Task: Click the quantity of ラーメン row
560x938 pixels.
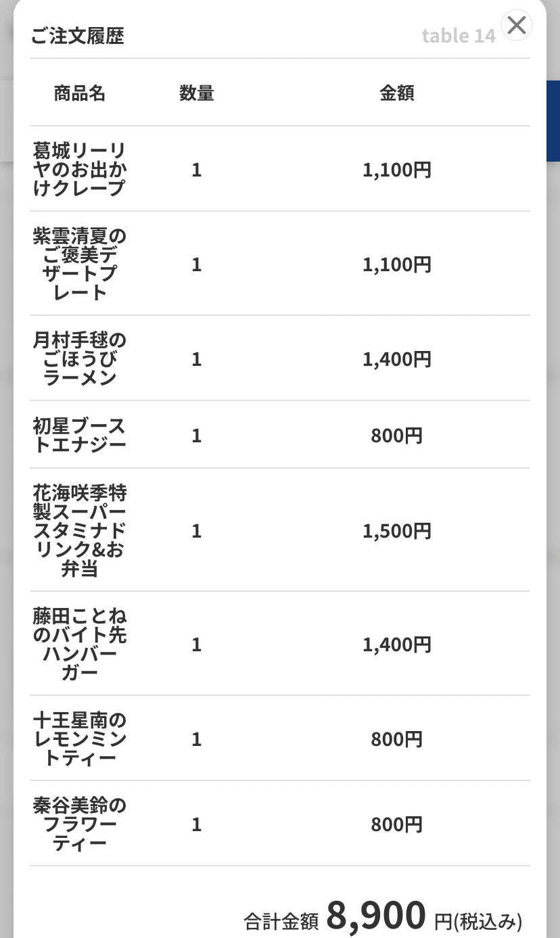Action: point(197,358)
